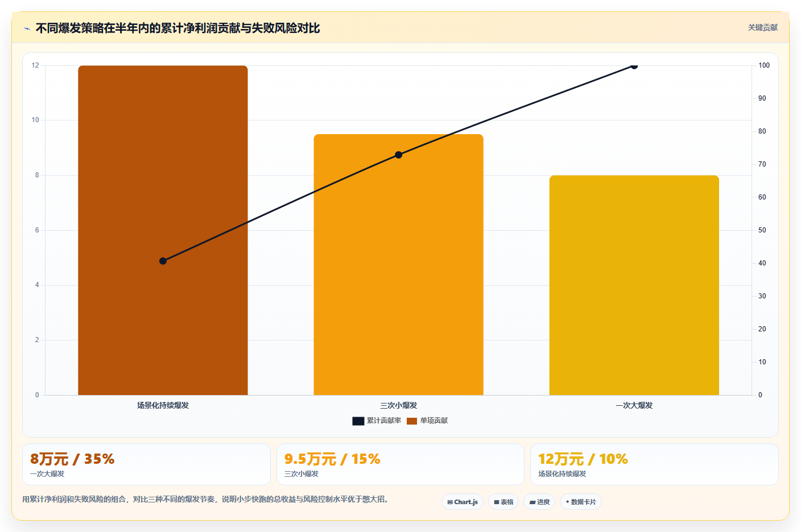Click the 进度 tag
The image size is (801, 532).
[x=539, y=502]
